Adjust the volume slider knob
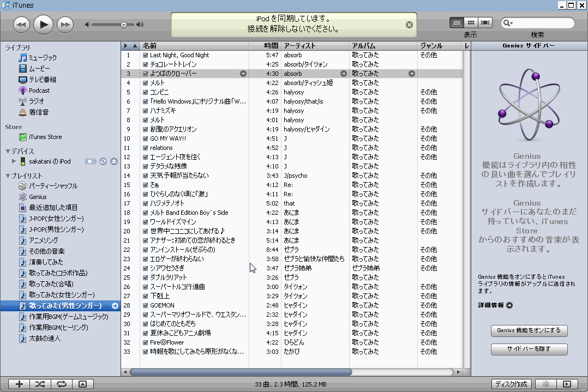The image size is (588, 392). [x=123, y=25]
